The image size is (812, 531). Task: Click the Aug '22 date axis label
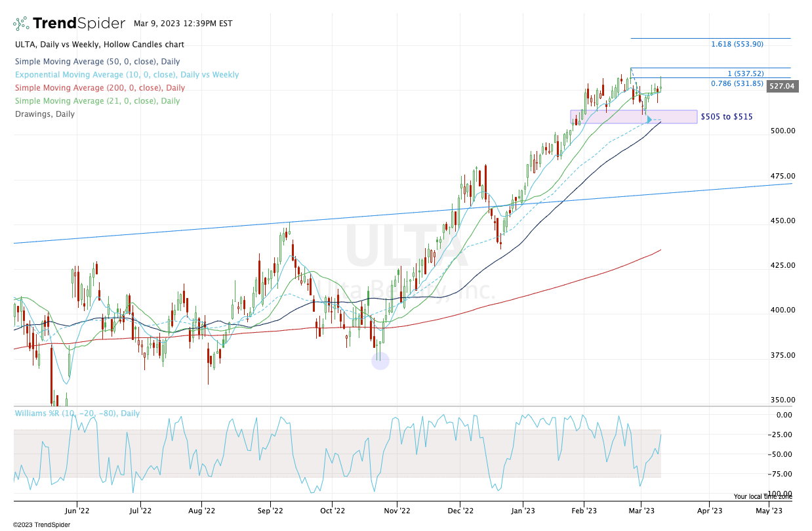point(201,509)
